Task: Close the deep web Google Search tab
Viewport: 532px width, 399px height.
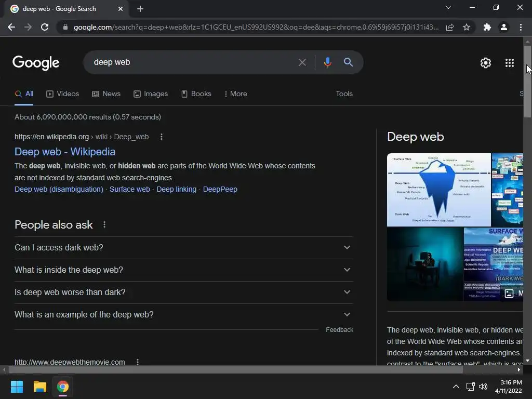Action: [x=121, y=9]
